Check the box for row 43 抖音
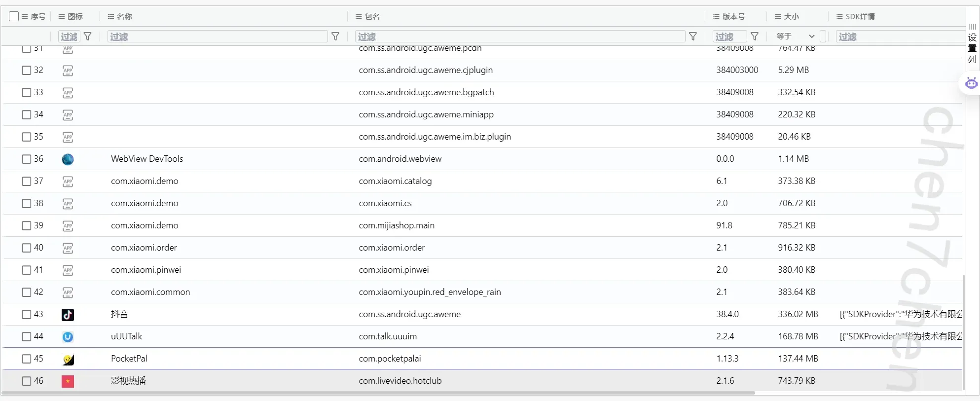Screen dimensions: 980x401 [27, 315]
